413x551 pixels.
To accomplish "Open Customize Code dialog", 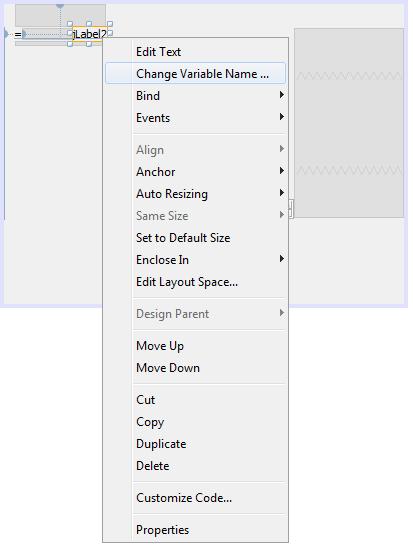I will click(195, 498).
